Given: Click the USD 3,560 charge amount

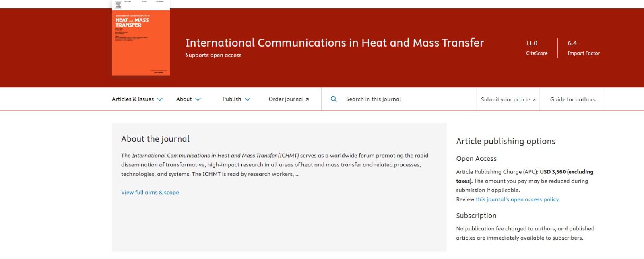Looking at the screenshot, I should 553,172.
